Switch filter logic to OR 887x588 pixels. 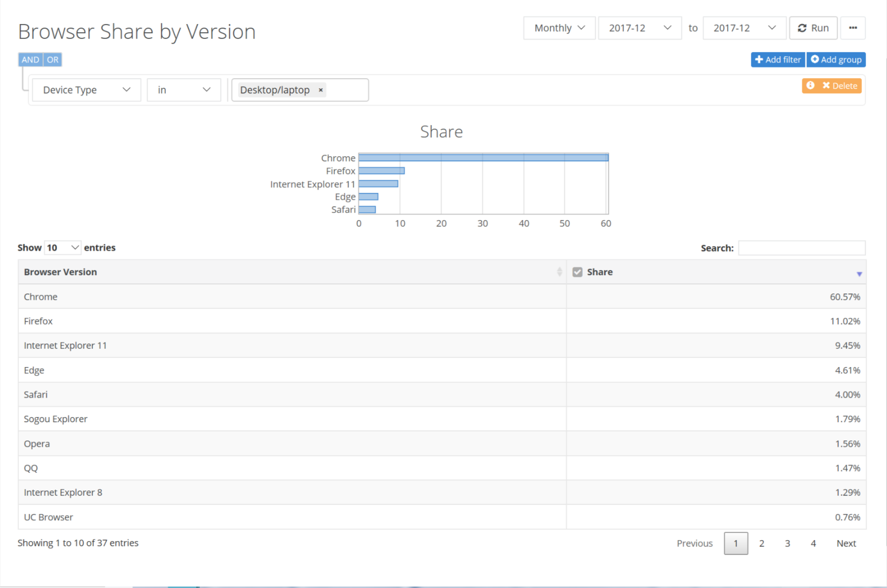click(x=53, y=60)
